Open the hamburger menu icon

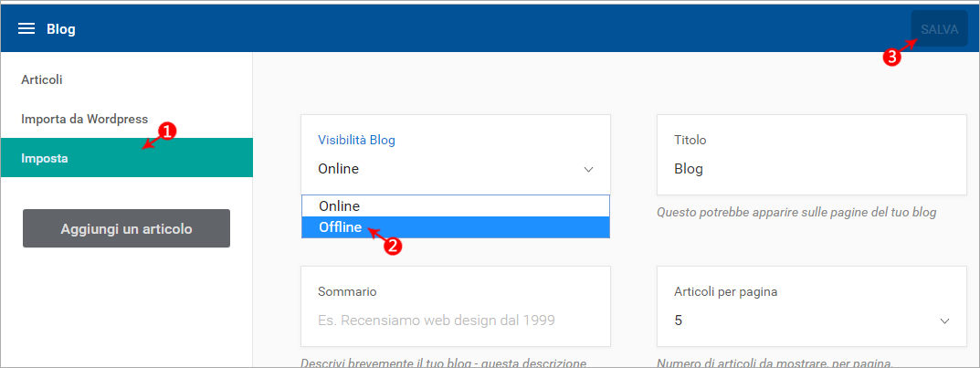26,28
